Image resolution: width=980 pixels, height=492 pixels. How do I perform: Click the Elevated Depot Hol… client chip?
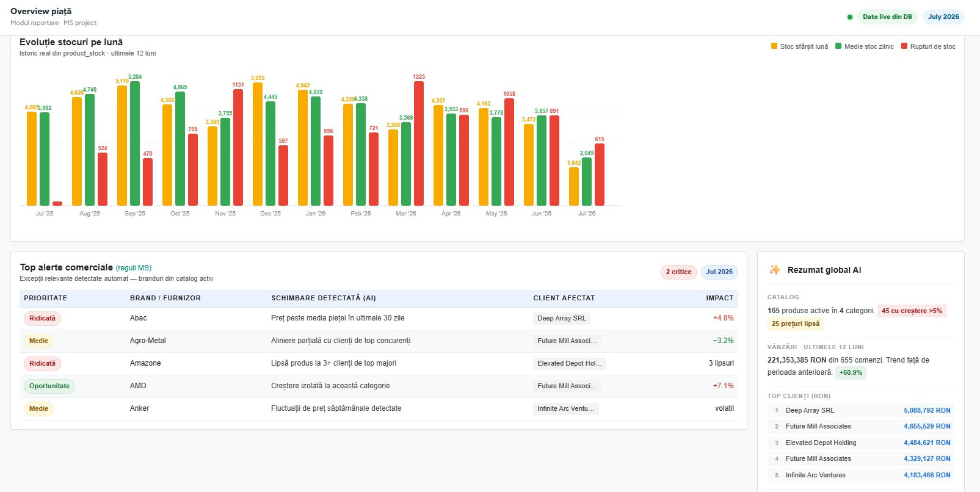(x=569, y=363)
